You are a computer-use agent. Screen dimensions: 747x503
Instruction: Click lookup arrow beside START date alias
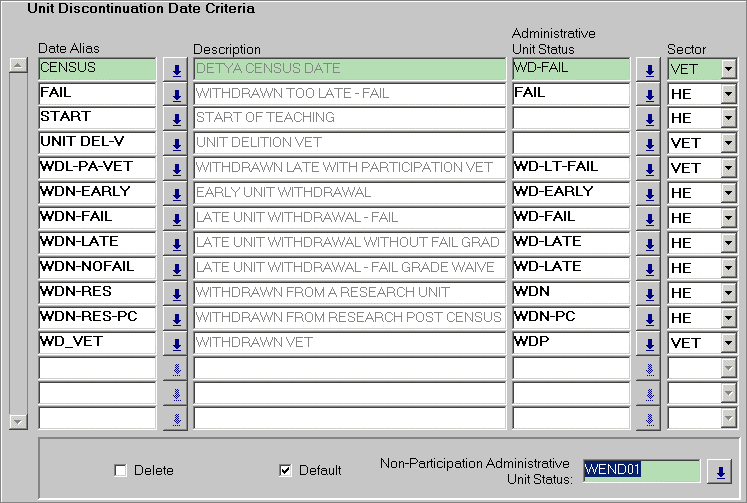click(176, 119)
